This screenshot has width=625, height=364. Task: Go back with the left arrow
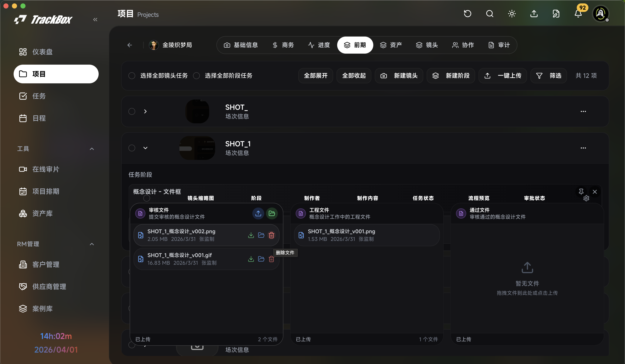pyautogui.click(x=130, y=45)
